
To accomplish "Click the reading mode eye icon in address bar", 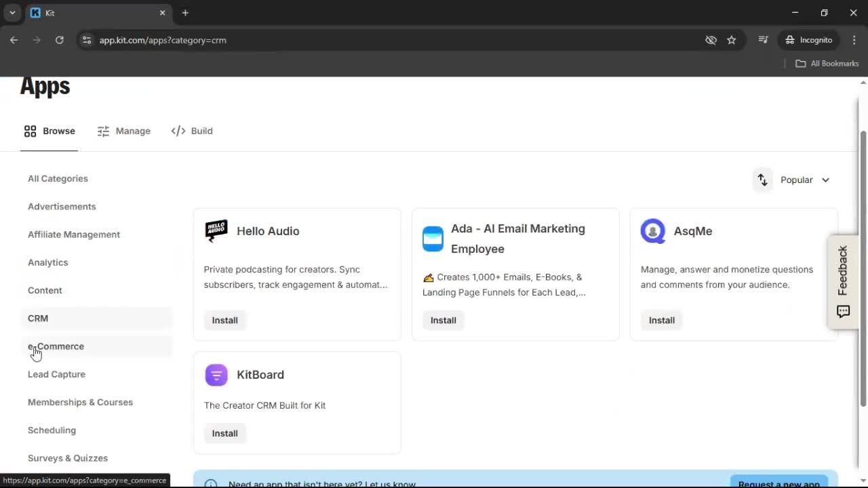I will pyautogui.click(x=711, y=40).
